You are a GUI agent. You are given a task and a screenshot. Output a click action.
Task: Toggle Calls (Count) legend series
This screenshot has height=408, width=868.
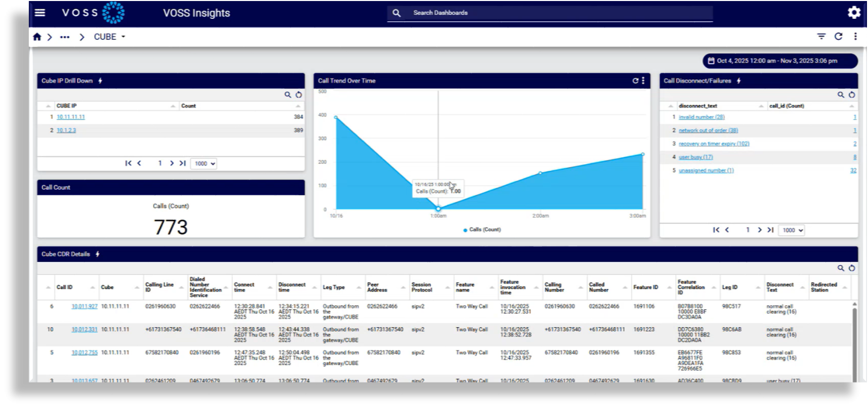pyautogui.click(x=482, y=230)
